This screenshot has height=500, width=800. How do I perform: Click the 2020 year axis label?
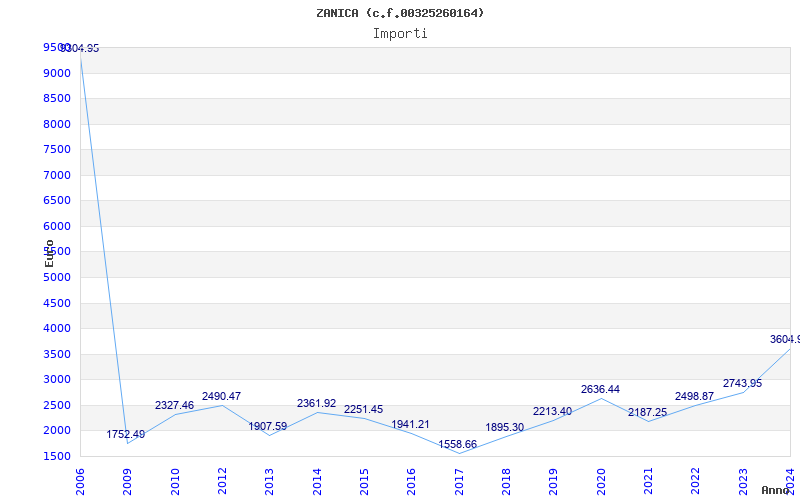(601, 482)
